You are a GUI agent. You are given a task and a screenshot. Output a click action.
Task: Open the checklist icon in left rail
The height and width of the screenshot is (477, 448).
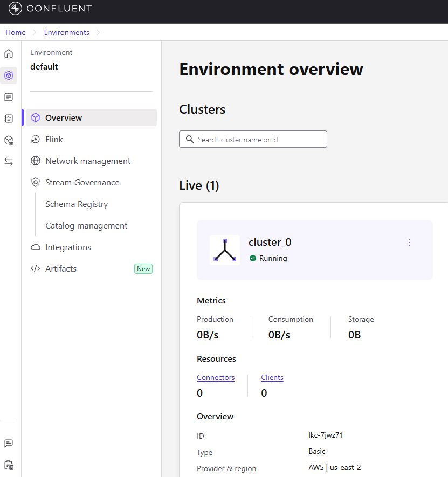coord(9,119)
